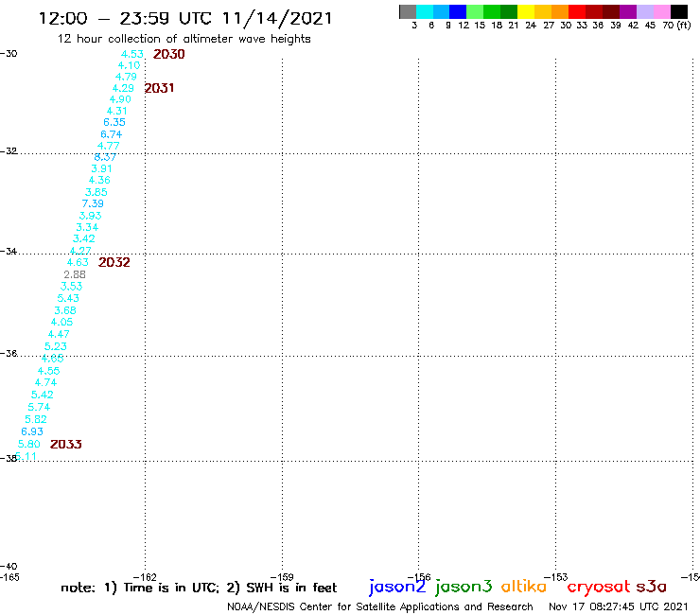Click the 4.10 wave height value
Image resolution: width=700 pixels, height=615 pixels.
[x=129, y=65]
